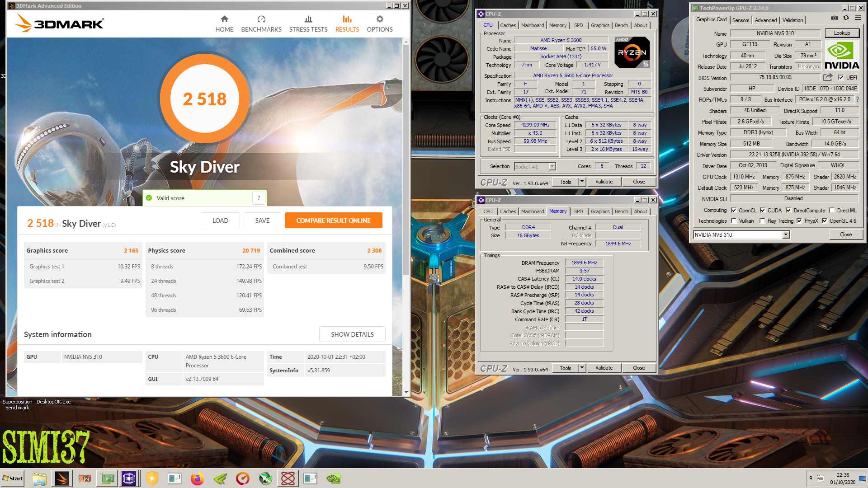Image resolution: width=868 pixels, height=488 pixels.
Task: Go to 3DMark Home
Action: point(224,24)
